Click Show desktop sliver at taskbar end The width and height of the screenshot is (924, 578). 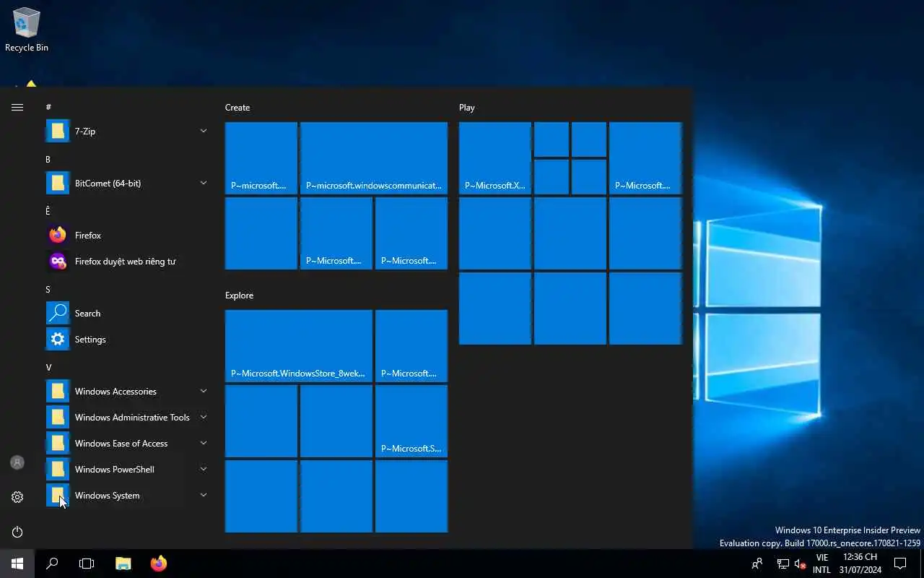coord(922,564)
